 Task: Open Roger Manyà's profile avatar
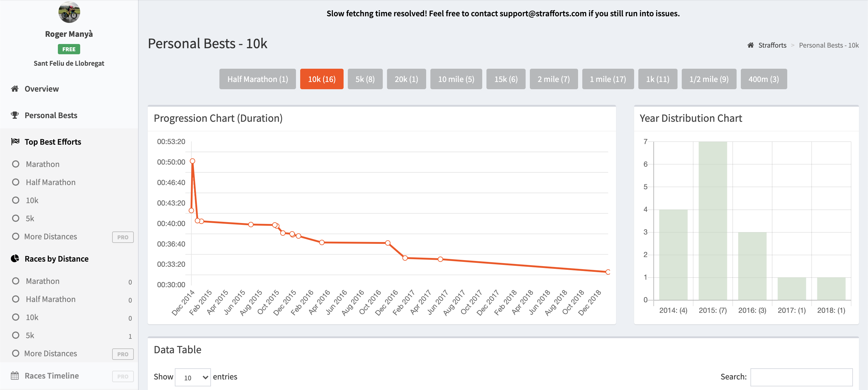(69, 12)
